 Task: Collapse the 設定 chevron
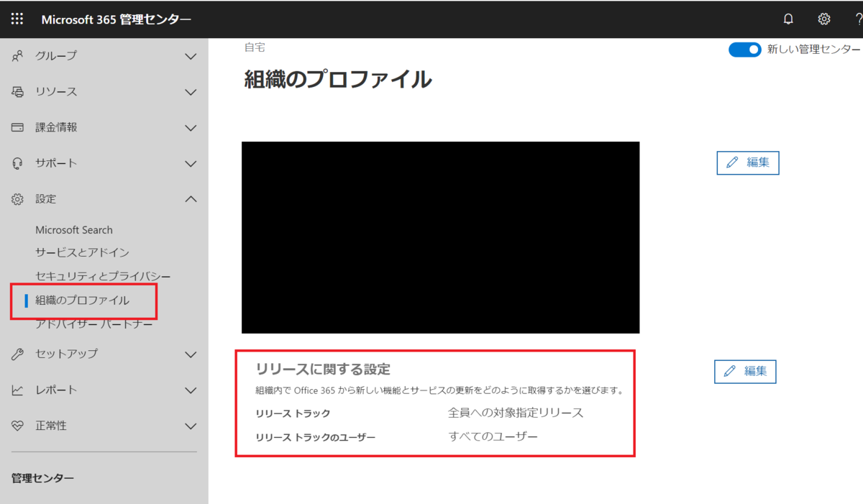point(191,199)
